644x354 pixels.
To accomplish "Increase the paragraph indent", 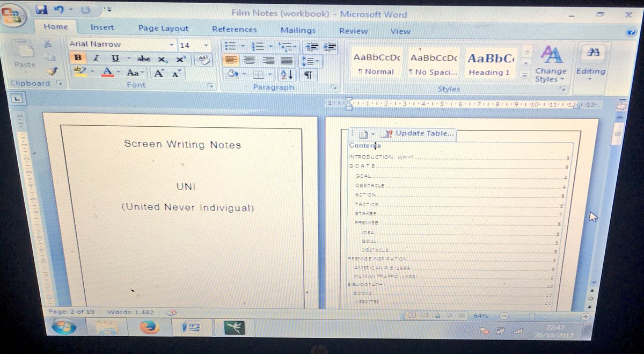I will coord(330,46).
